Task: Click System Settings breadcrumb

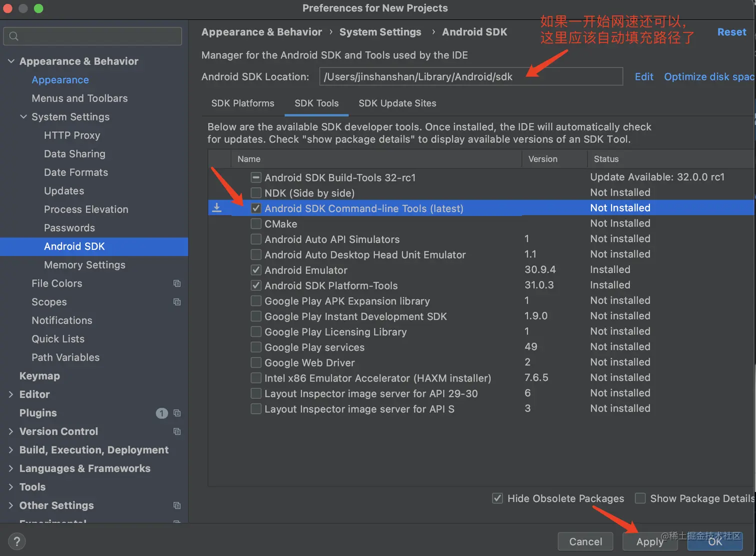Action: pyautogui.click(x=380, y=32)
